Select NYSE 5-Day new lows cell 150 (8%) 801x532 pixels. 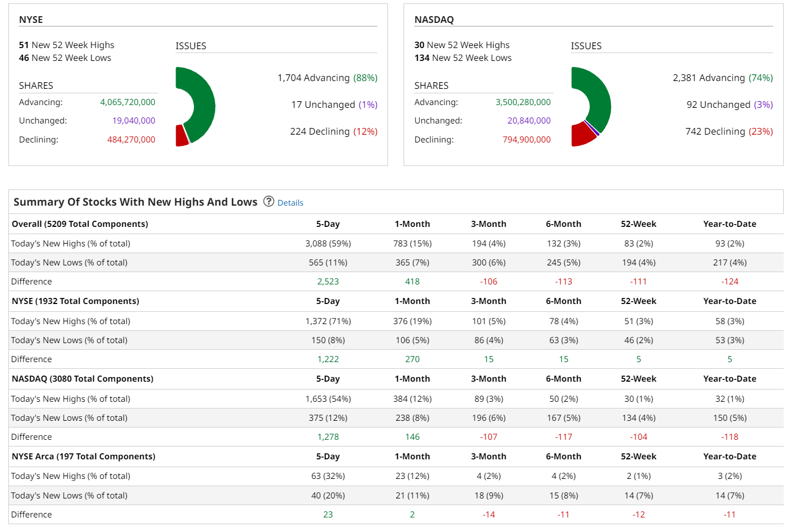click(328, 340)
